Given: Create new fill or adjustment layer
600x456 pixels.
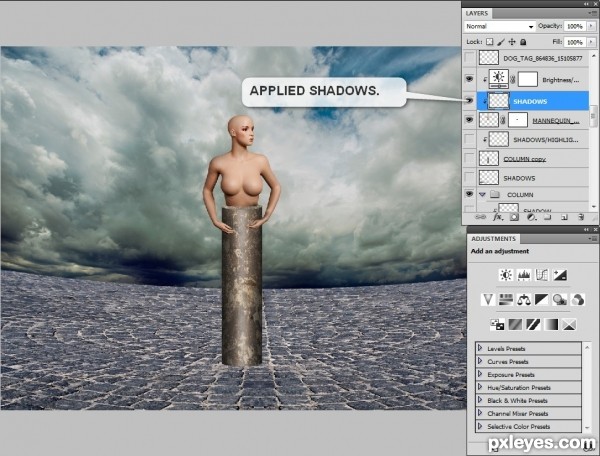Looking at the screenshot, I should 531,217.
